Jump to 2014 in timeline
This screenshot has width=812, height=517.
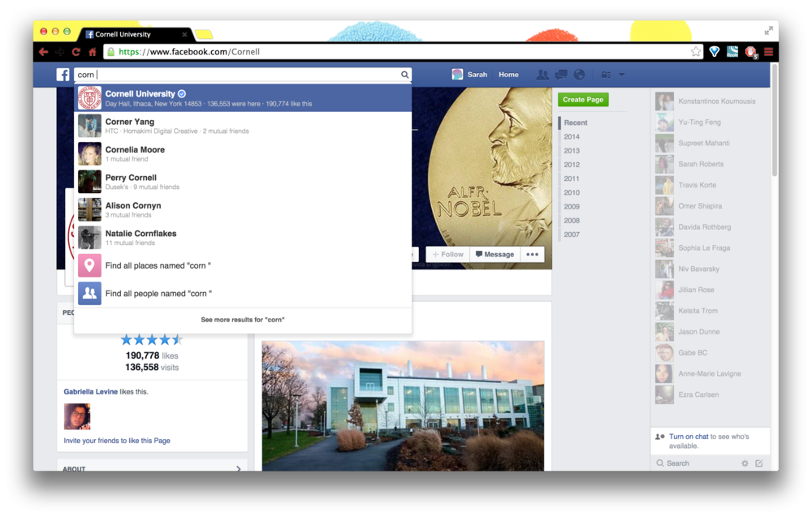click(x=572, y=136)
